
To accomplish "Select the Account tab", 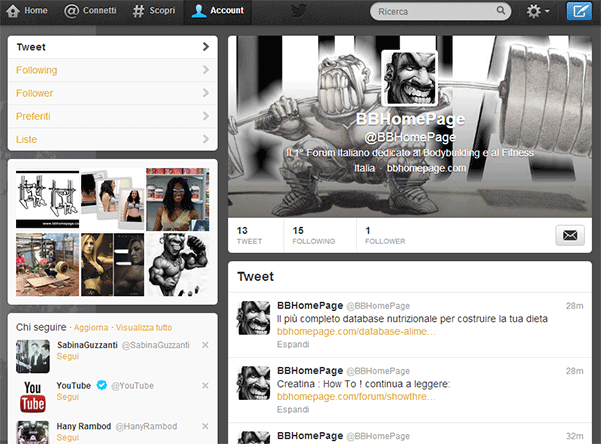I will point(218,11).
